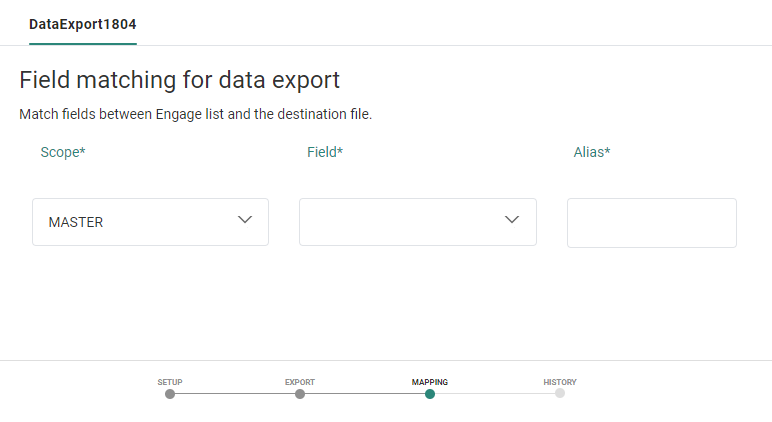
Task: Open the DataExport1804 tab
Action: click(x=82, y=23)
